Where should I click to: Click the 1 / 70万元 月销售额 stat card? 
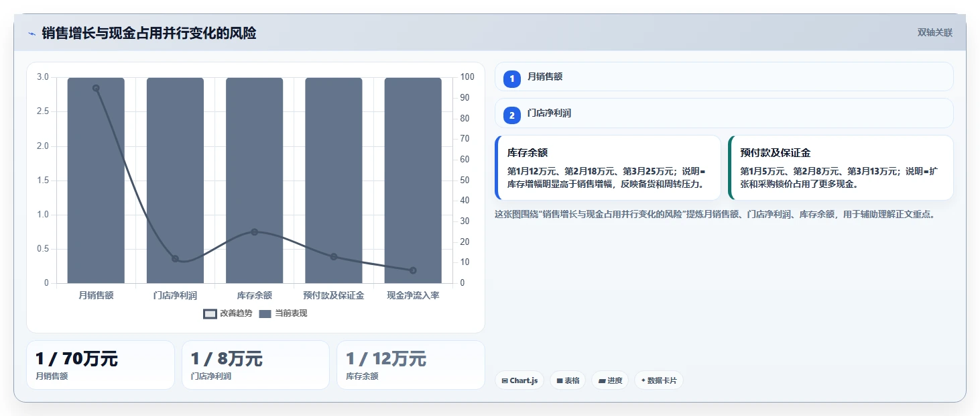click(101, 365)
